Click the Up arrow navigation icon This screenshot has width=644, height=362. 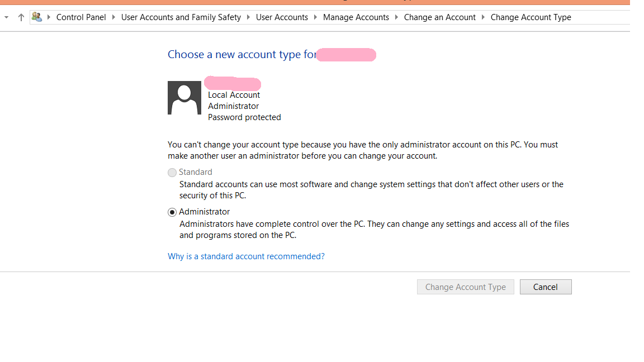pyautogui.click(x=21, y=17)
